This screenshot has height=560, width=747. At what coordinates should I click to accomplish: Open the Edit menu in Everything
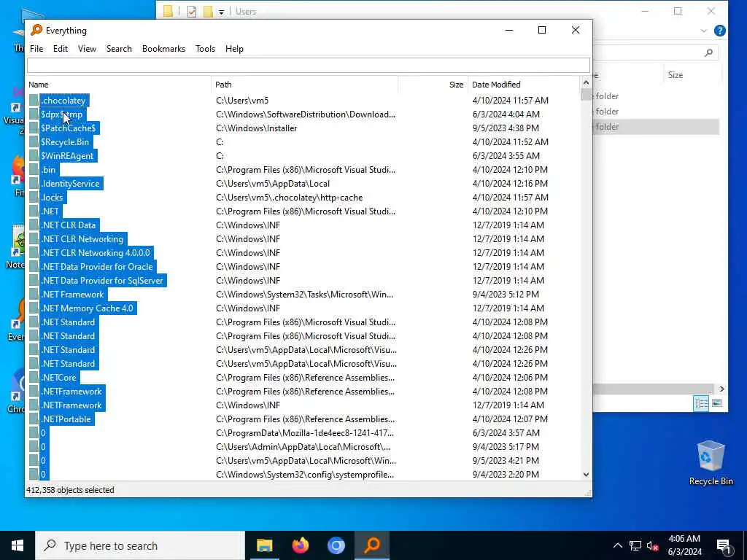coord(60,49)
